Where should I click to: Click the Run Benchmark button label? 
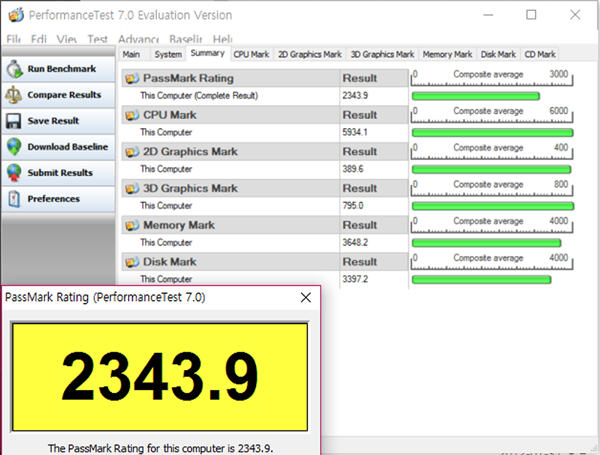pos(62,69)
